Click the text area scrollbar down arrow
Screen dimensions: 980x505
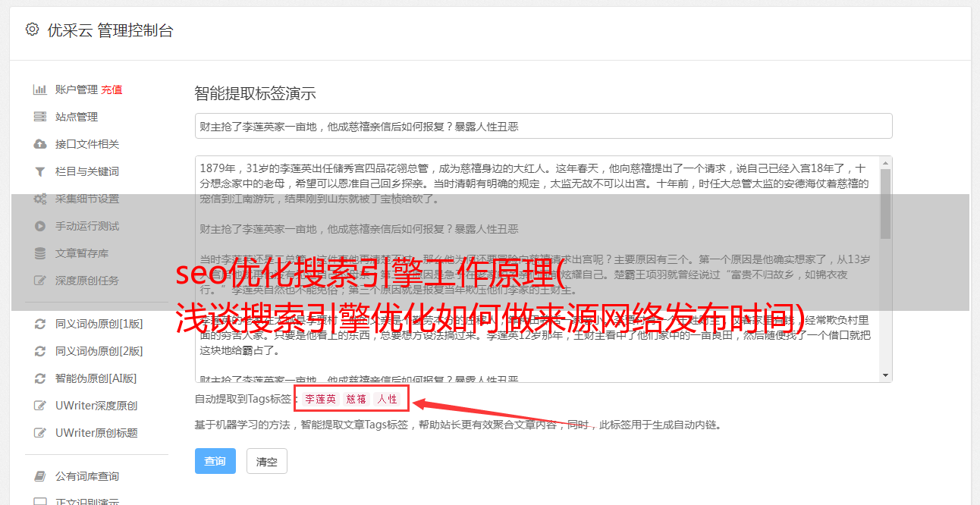click(x=886, y=375)
